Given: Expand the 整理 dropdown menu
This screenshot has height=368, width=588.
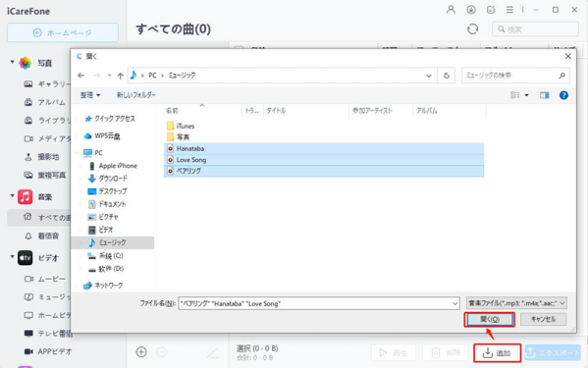Looking at the screenshot, I should point(90,95).
